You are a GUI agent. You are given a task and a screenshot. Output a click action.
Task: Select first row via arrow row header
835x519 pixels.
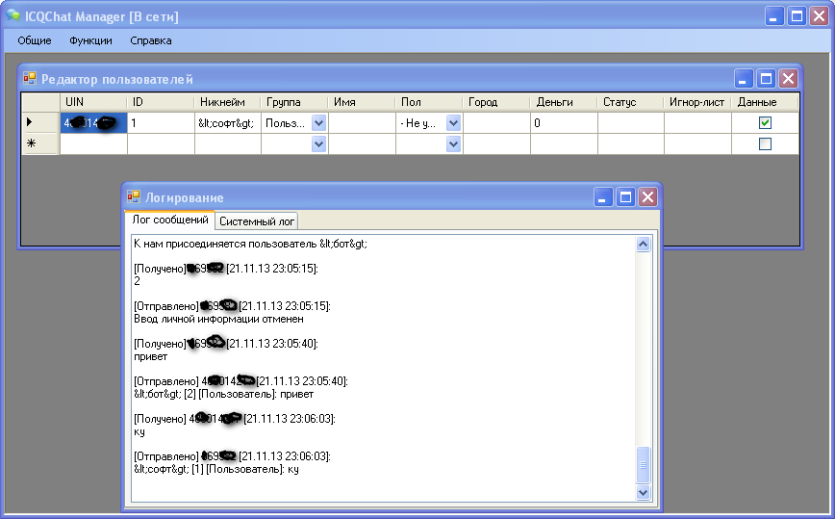[x=40, y=122]
